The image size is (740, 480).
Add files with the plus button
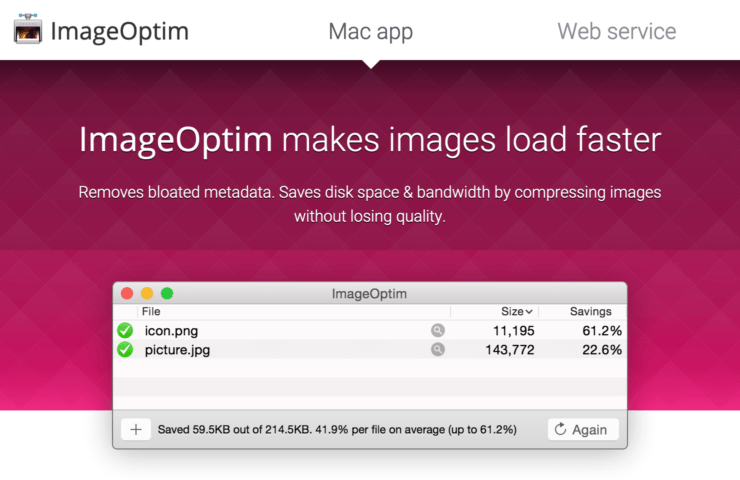coord(136,429)
